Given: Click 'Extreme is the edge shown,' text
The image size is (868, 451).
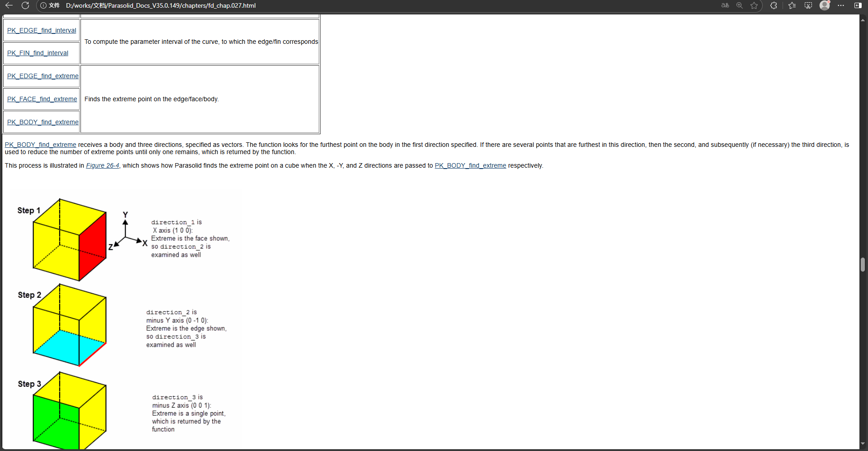Looking at the screenshot, I should (x=186, y=329).
